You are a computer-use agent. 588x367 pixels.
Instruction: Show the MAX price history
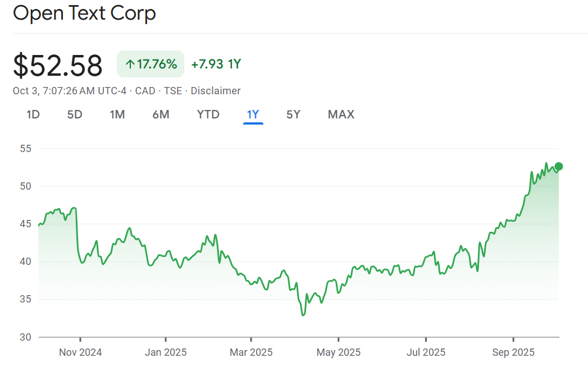tap(341, 114)
